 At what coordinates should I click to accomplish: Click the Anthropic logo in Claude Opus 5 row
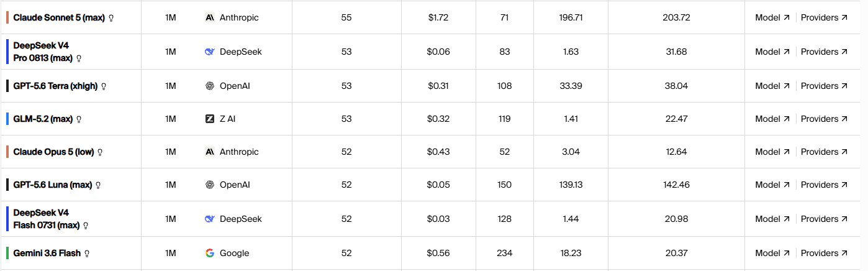pyautogui.click(x=210, y=152)
